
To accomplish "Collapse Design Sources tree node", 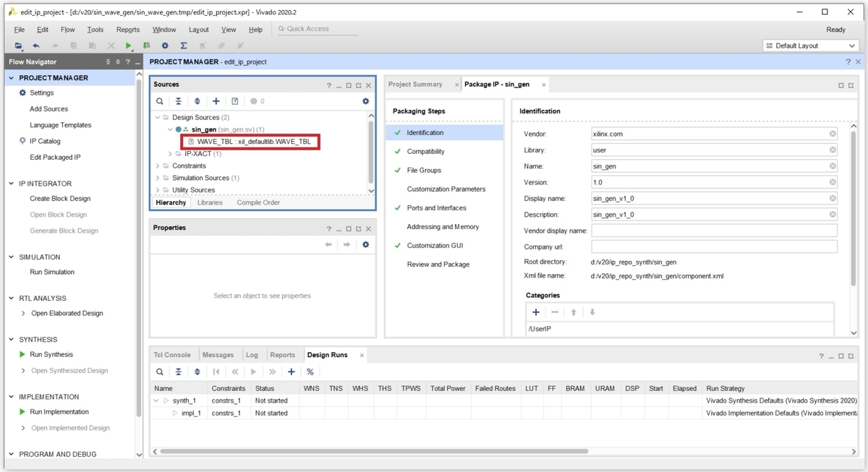I will coord(158,117).
